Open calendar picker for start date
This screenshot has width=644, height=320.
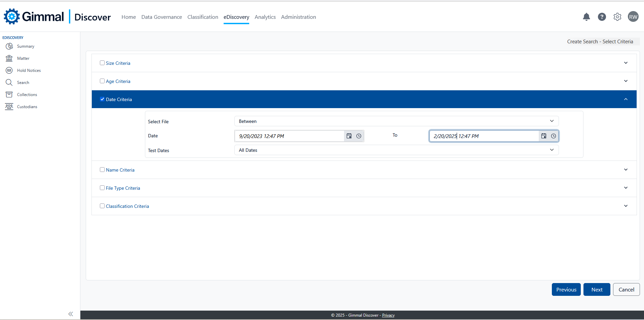click(349, 136)
